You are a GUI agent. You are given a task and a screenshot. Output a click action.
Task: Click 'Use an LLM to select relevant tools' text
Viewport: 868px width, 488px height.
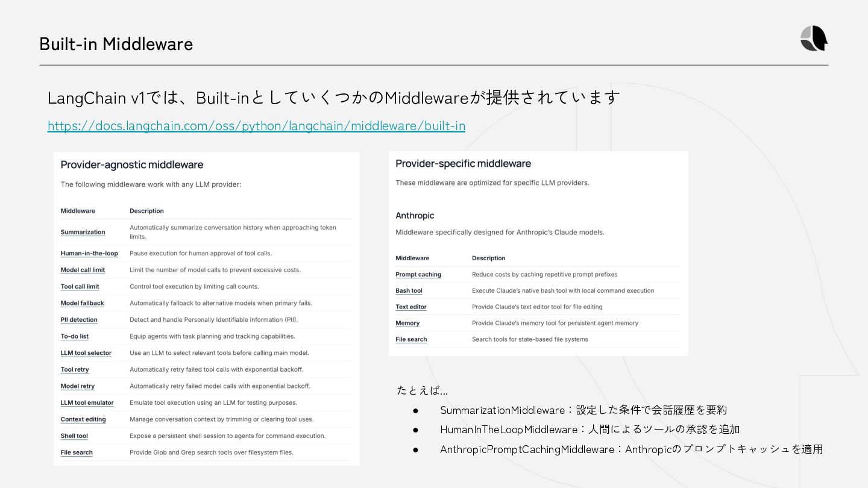[219, 353]
